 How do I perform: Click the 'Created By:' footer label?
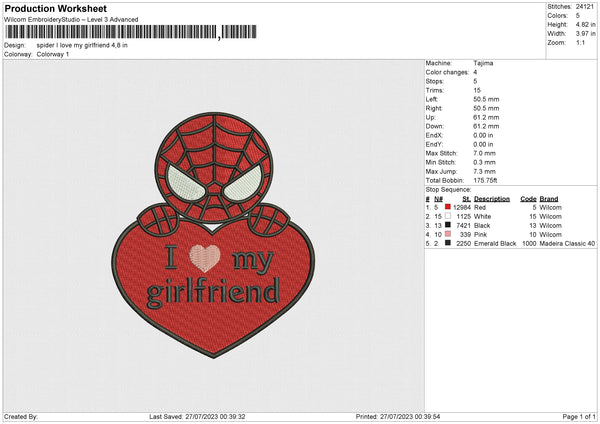pyautogui.click(x=21, y=416)
